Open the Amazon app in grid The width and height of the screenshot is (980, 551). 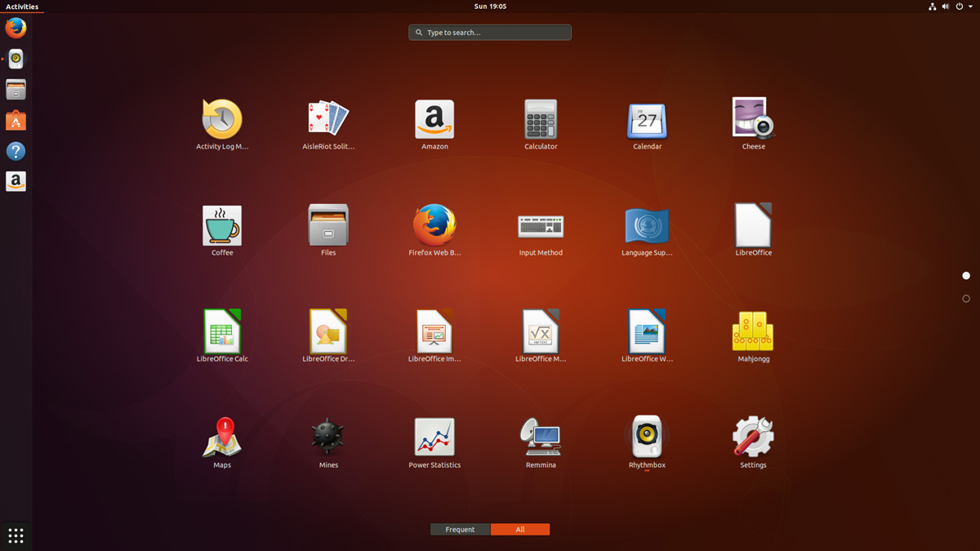[434, 124]
